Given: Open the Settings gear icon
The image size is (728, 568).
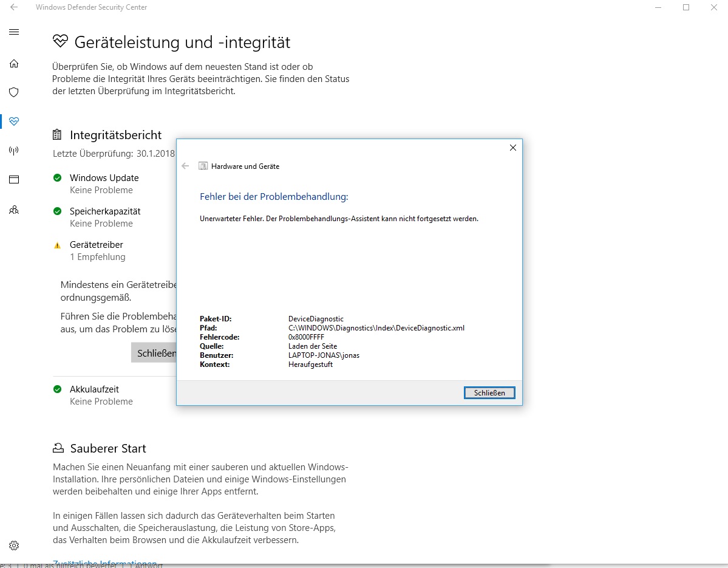Looking at the screenshot, I should point(14,546).
